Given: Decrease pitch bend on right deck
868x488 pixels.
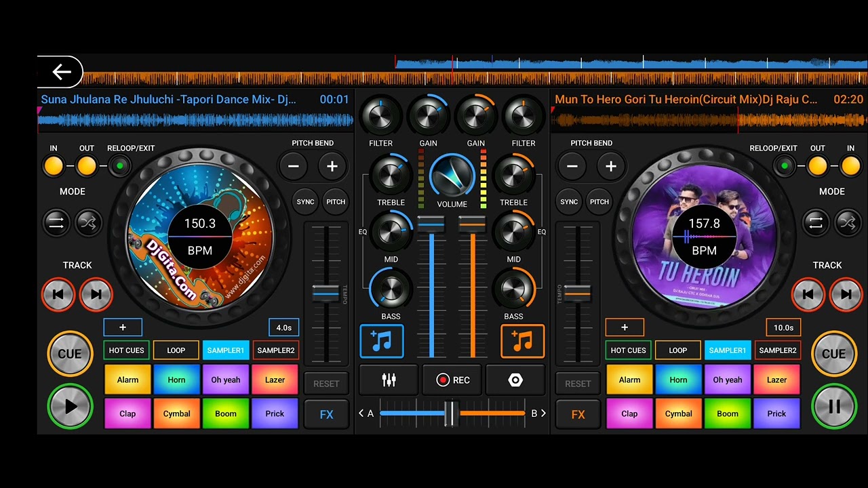Looking at the screenshot, I should pyautogui.click(x=572, y=166).
